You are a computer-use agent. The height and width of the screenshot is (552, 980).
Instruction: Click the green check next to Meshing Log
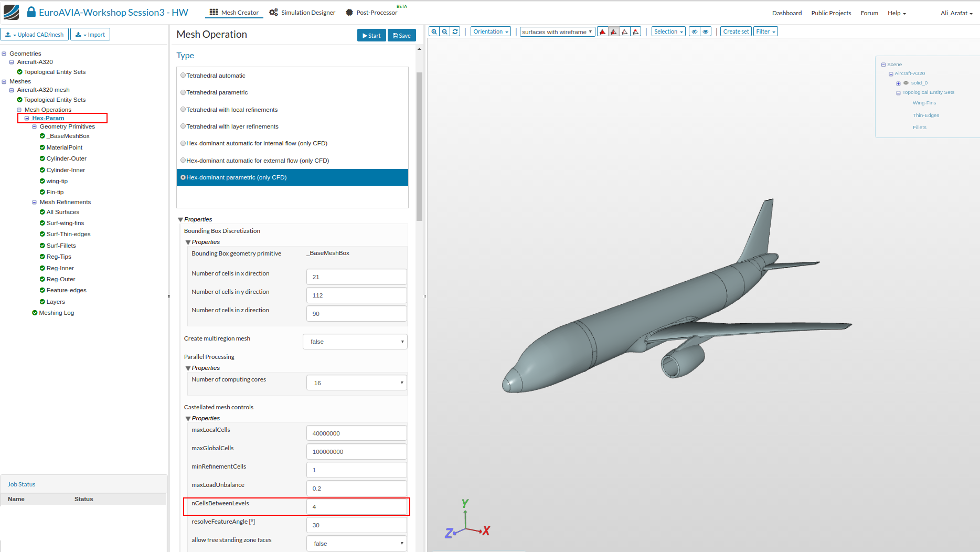pyautogui.click(x=35, y=313)
